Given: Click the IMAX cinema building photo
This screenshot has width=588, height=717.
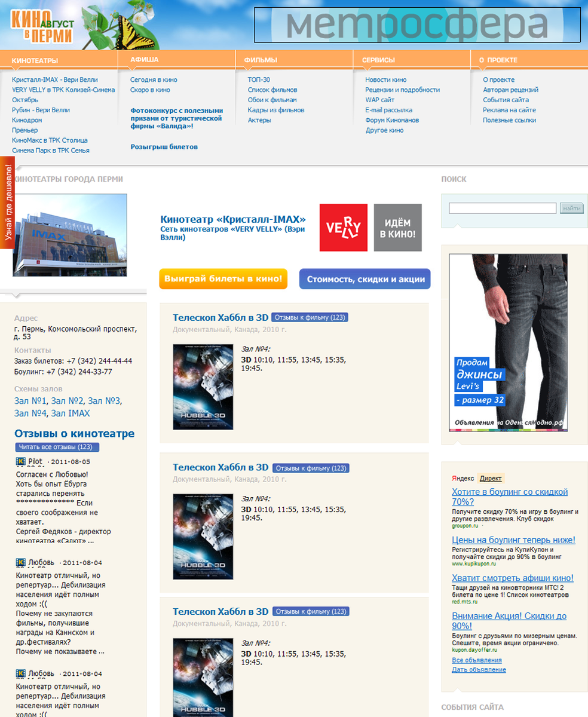Looking at the screenshot, I should [70, 235].
